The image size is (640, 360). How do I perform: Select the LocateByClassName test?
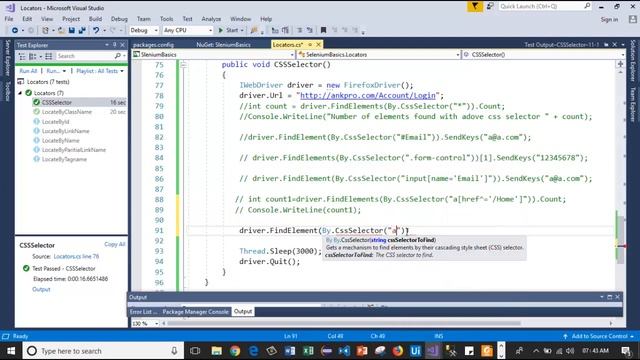(67, 112)
